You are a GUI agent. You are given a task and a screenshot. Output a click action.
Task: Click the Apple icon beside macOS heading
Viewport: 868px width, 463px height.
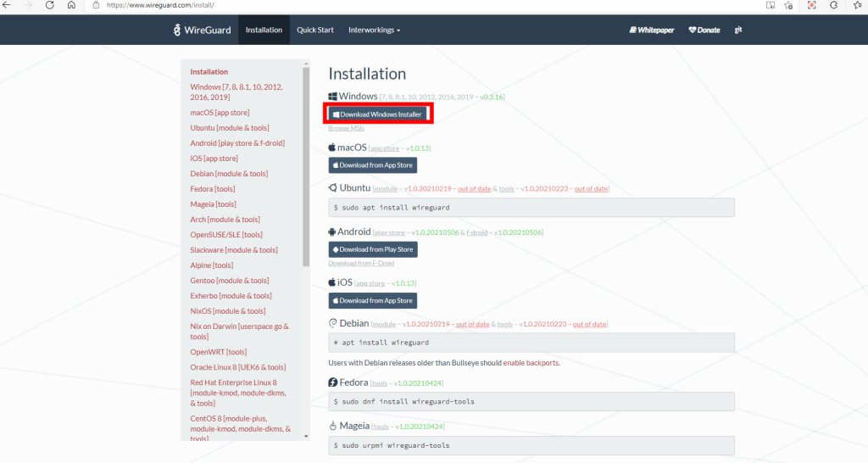pyautogui.click(x=332, y=148)
